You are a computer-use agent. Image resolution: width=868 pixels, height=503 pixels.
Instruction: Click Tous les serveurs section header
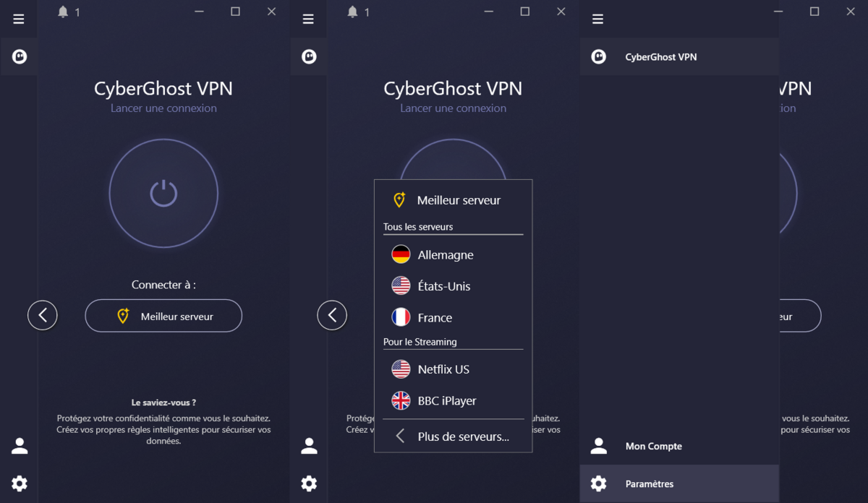(418, 227)
